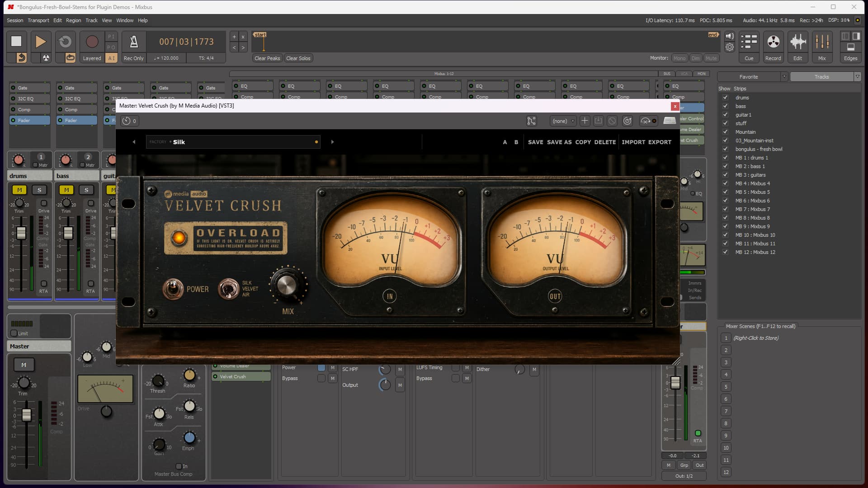The width and height of the screenshot is (868, 488).
Task: Mute the drums channel strip
Action: pyautogui.click(x=19, y=190)
